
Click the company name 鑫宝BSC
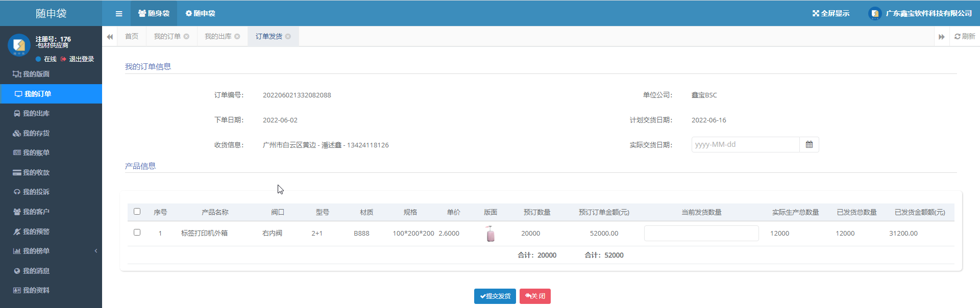click(704, 95)
